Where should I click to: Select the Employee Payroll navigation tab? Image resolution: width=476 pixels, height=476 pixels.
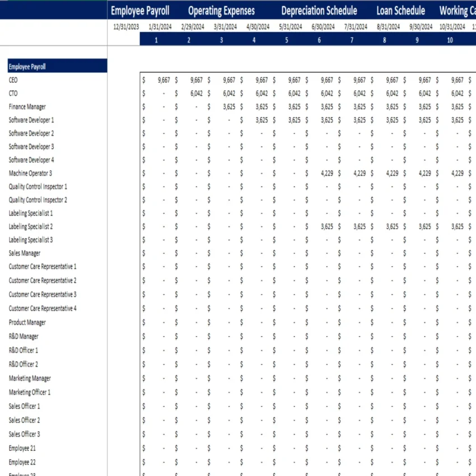139,10
